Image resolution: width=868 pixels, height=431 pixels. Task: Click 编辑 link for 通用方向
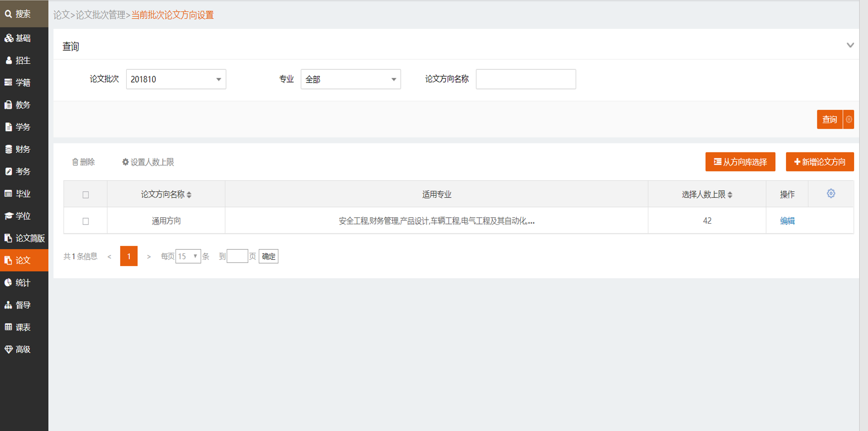pos(787,221)
